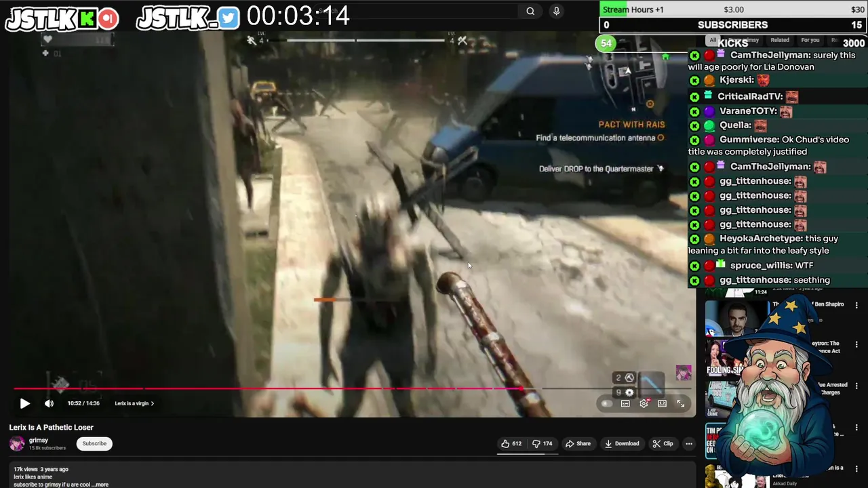Open the options menu for the 'Fooling' thumbnail video
Image resolution: width=868 pixels, height=488 pixels.
(x=856, y=346)
